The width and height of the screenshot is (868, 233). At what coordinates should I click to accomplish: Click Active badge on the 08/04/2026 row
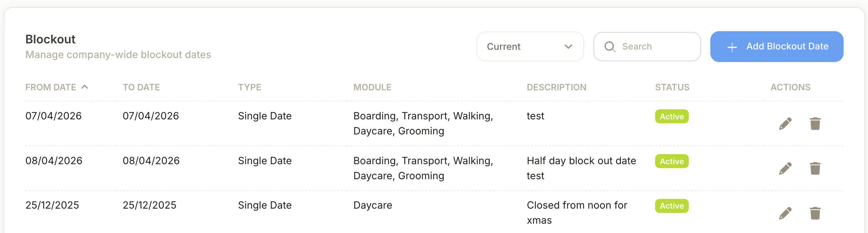[x=672, y=161]
